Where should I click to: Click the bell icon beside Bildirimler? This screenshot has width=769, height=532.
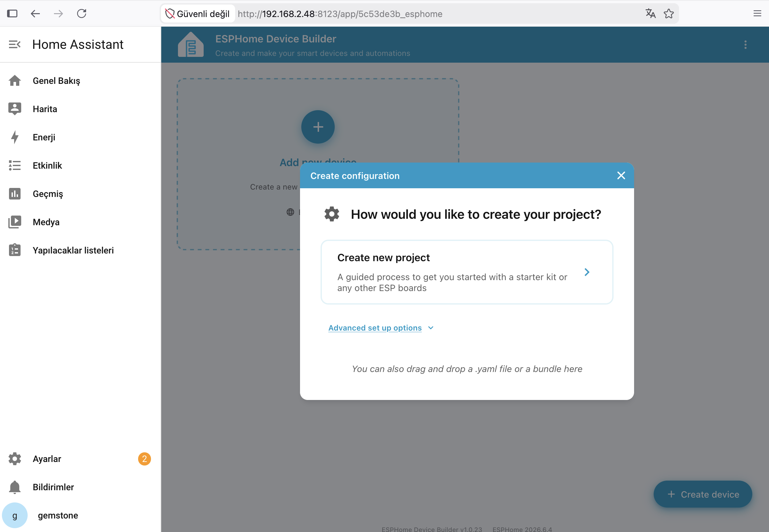(15, 487)
